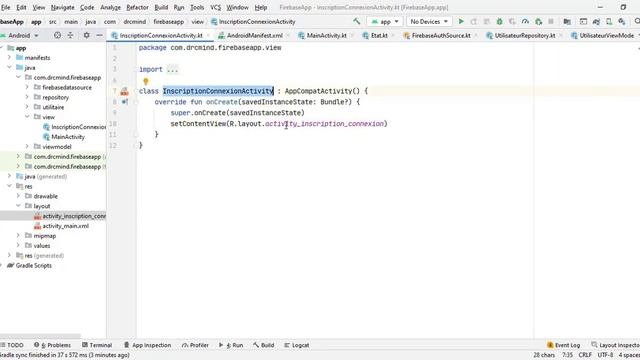Open the Device Manager phone icon
Viewport: 640px width, 360px height.
(x=609, y=21)
